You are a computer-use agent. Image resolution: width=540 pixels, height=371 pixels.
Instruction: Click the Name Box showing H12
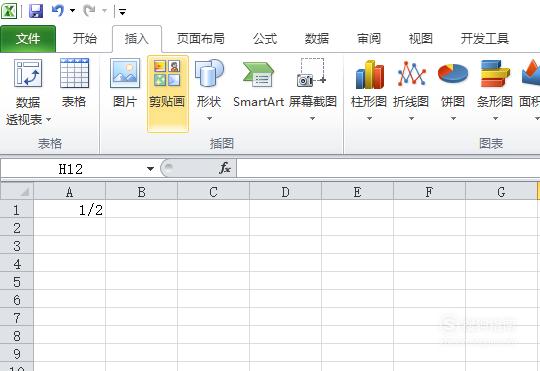[71, 169]
